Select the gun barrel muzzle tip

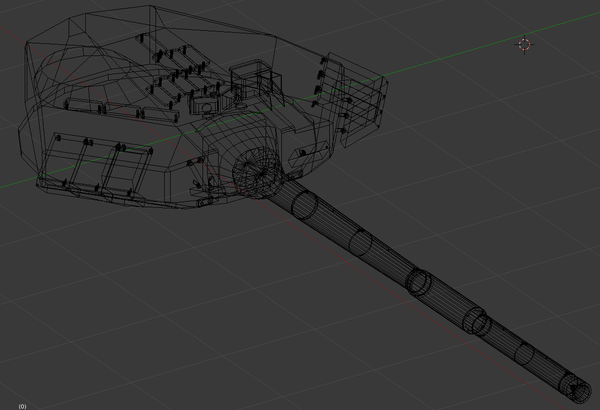pyautogui.click(x=578, y=387)
